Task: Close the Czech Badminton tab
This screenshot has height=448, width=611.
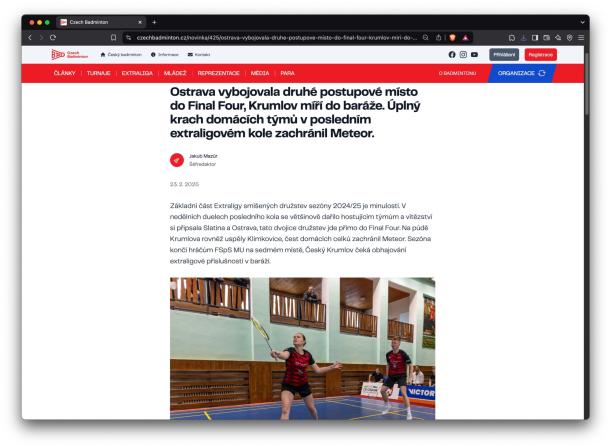Action: [x=140, y=22]
